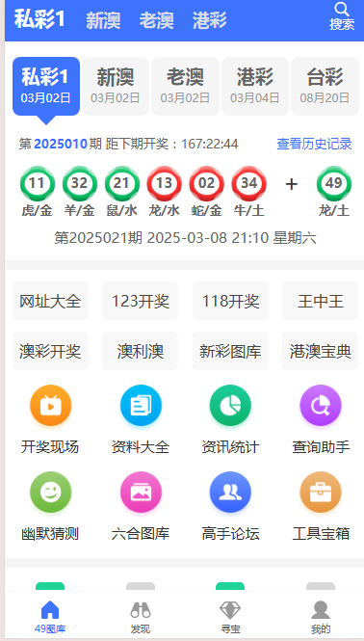Click next draw info 第2025021期 line
The image size is (364, 641).
pos(185,237)
